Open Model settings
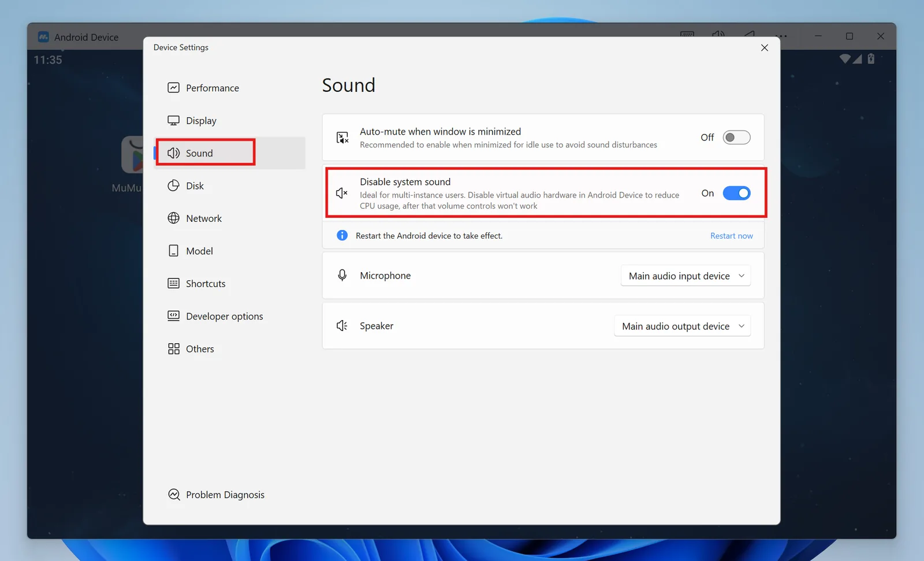The height and width of the screenshot is (561, 924). click(230, 251)
